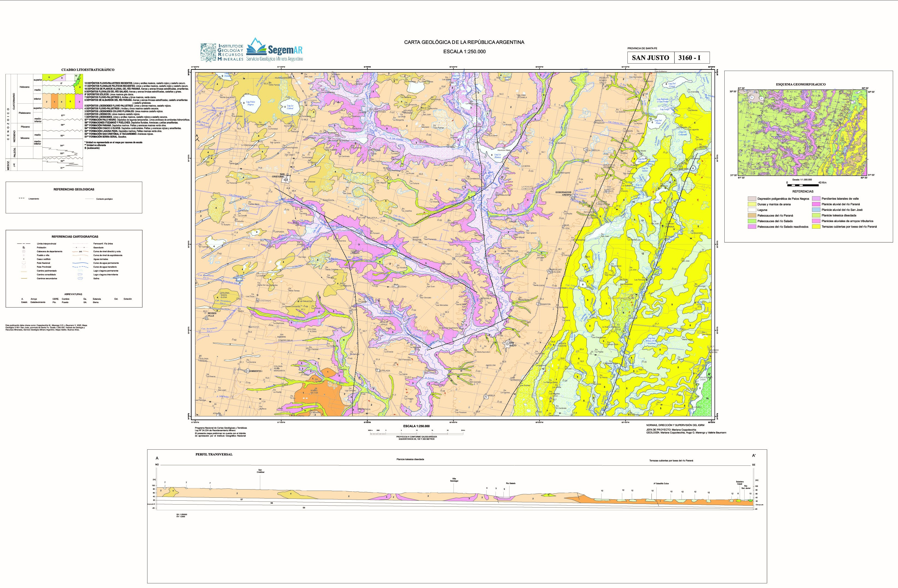Viewport: 898px width, 588px height.
Task: Click the Dunas y mantos de arena swatch
Action: [752, 204]
